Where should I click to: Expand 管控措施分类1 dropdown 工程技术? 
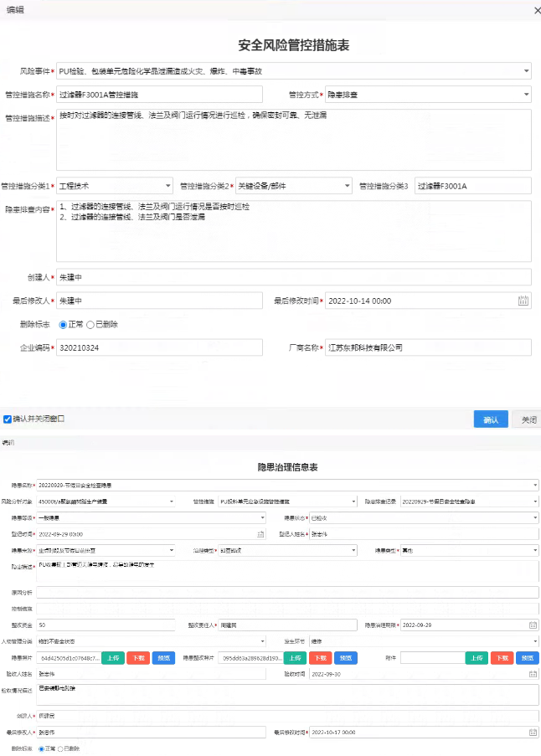pos(168,185)
